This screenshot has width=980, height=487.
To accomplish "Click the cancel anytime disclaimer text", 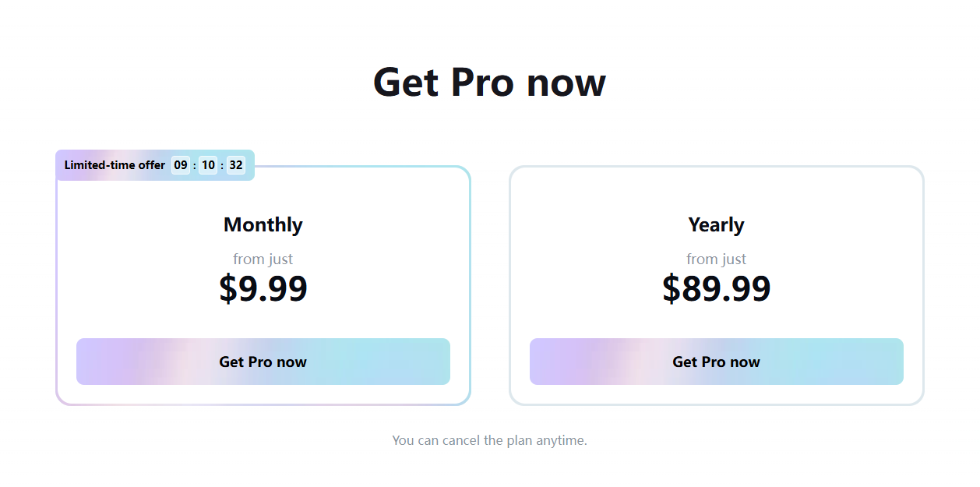I will pos(490,439).
